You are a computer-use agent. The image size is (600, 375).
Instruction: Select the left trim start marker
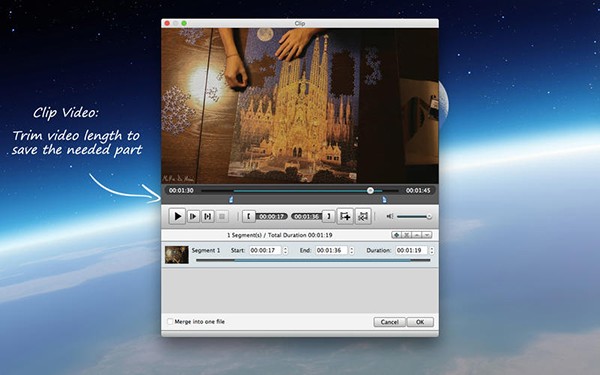231,199
